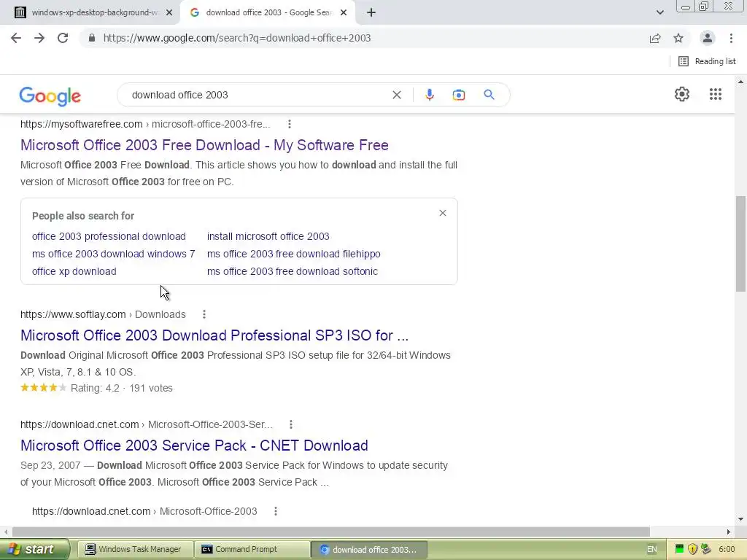This screenshot has width=747, height=560.
Task: Open the Chrome profile avatar
Action: click(707, 38)
